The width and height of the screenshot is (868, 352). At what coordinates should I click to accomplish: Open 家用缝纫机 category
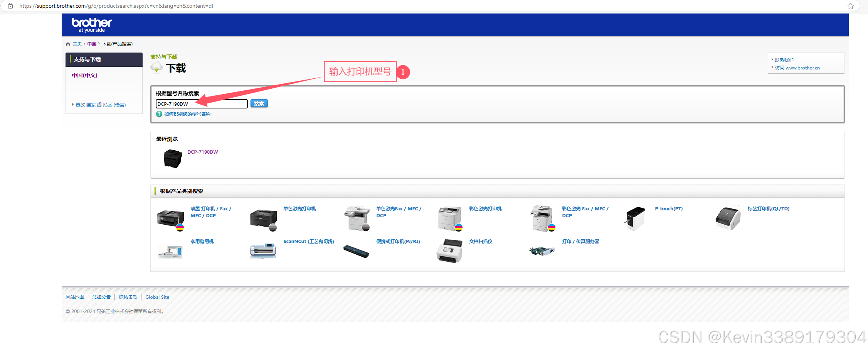click(x=202, y=242)
